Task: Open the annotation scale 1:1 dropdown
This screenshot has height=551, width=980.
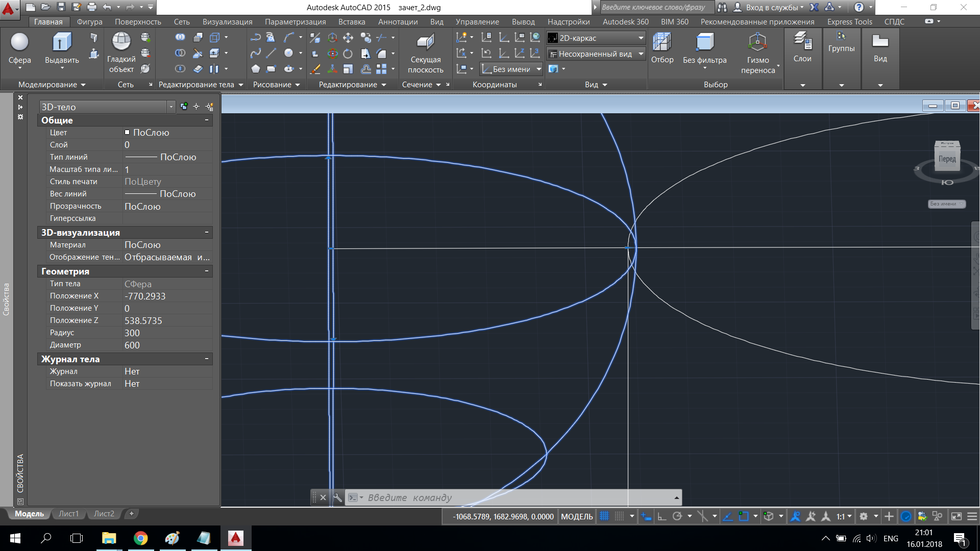Action: (x=844, y=516)
